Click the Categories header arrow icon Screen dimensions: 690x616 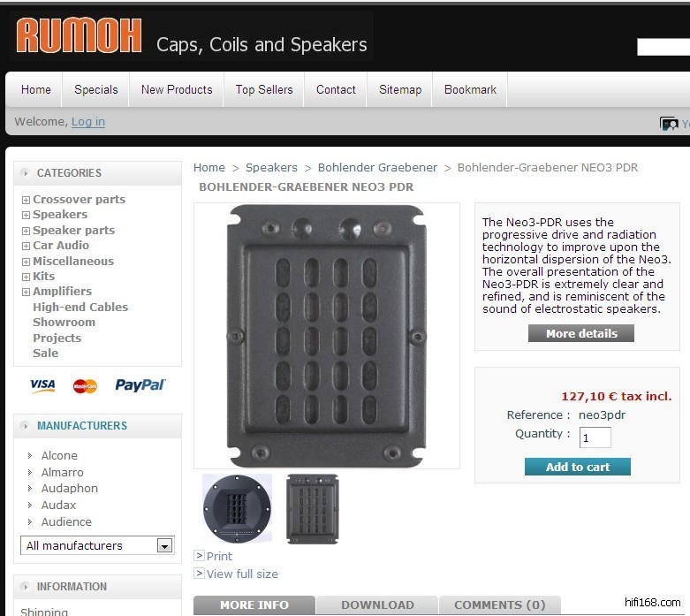coord(25,173)
